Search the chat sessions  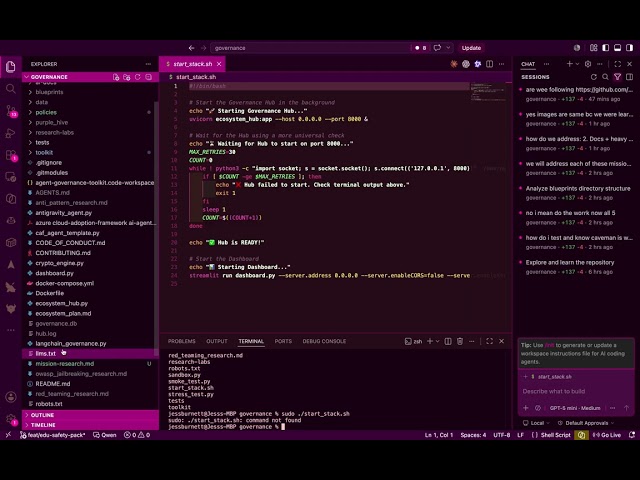click(x=605, y=77)
